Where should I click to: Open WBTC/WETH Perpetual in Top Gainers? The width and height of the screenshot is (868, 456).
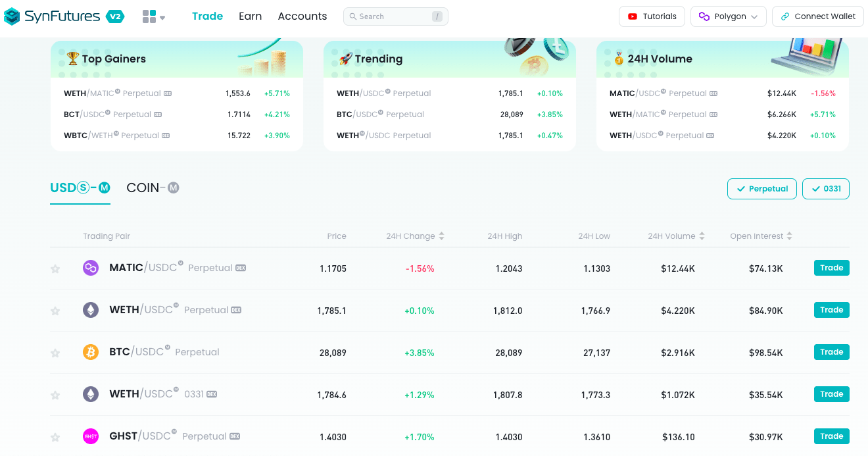tap(177, 136)
